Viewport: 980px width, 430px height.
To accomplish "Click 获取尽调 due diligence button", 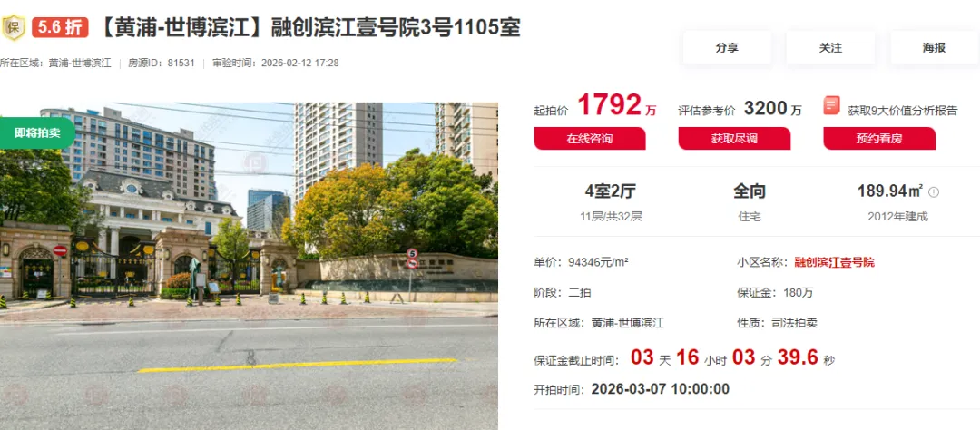I will tap(734, 139).
